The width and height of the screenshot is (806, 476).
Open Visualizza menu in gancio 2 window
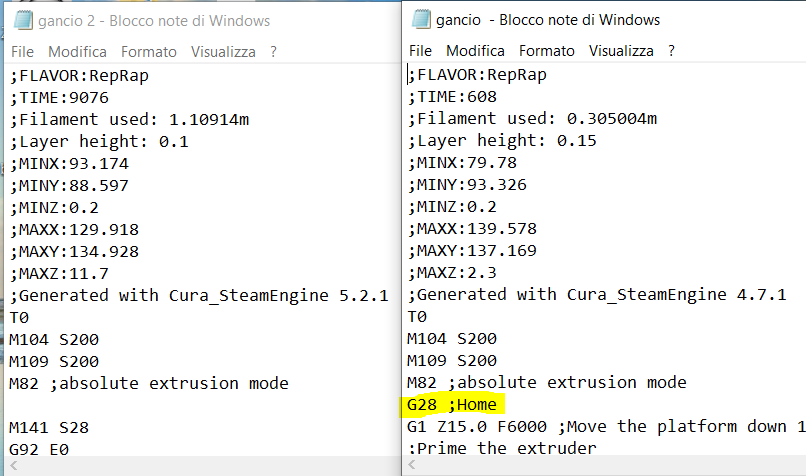pos(223,52)
